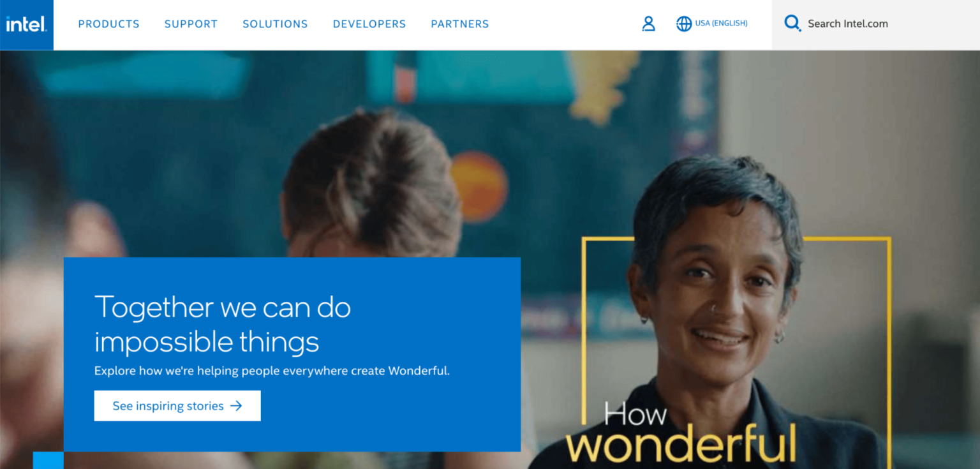Click the small light blue square below the blue panel

[x=48, y=460]
